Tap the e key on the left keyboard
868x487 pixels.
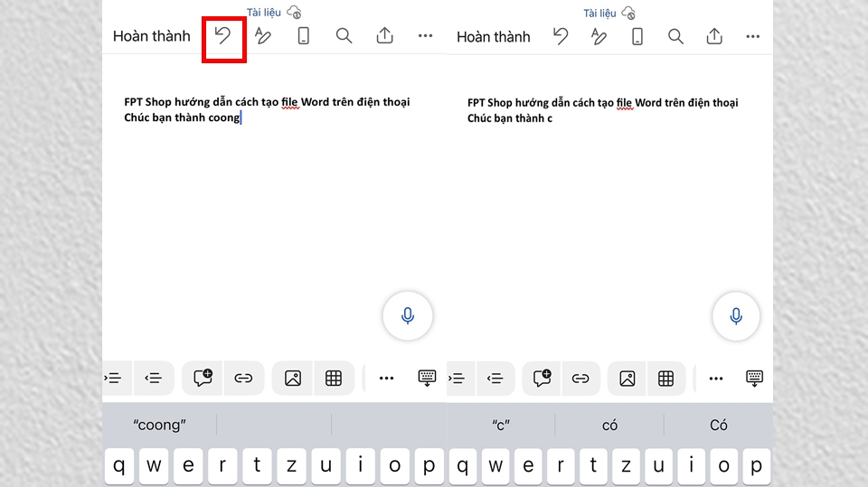tap(188, 466)
